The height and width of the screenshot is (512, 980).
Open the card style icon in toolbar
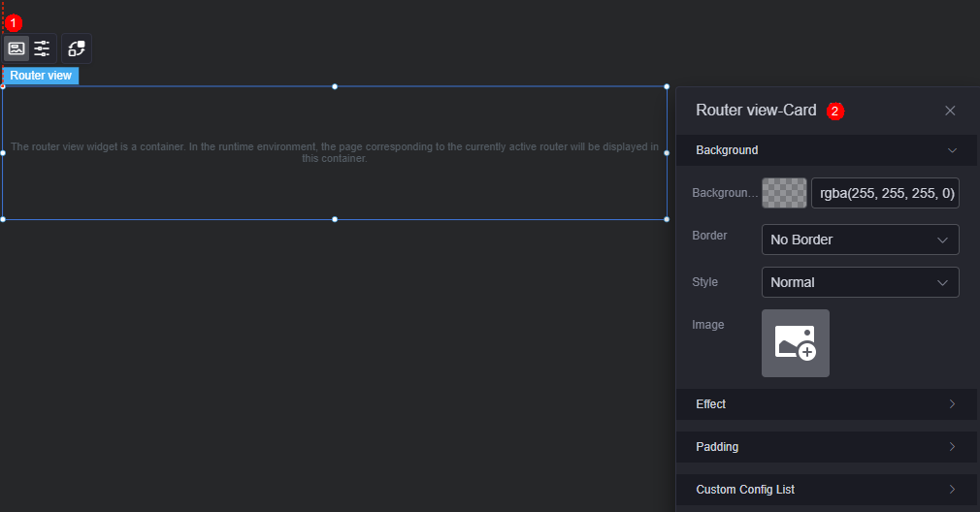16,48
